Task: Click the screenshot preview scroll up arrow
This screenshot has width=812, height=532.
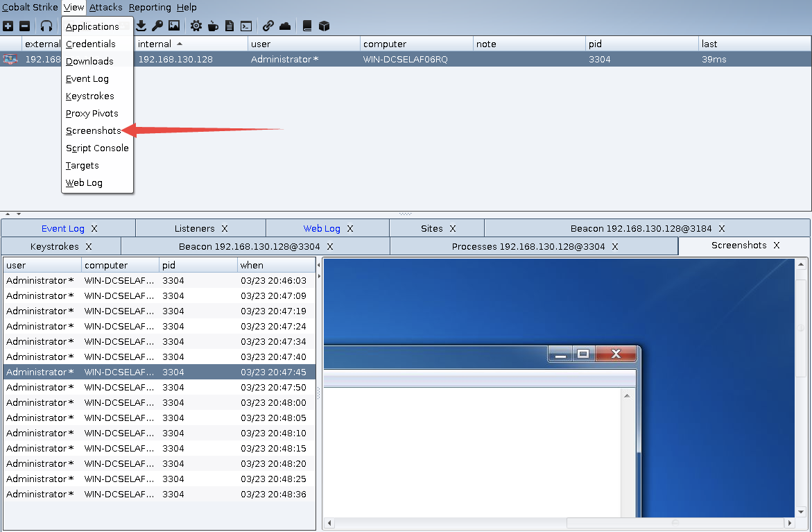Action: (801, 265)
